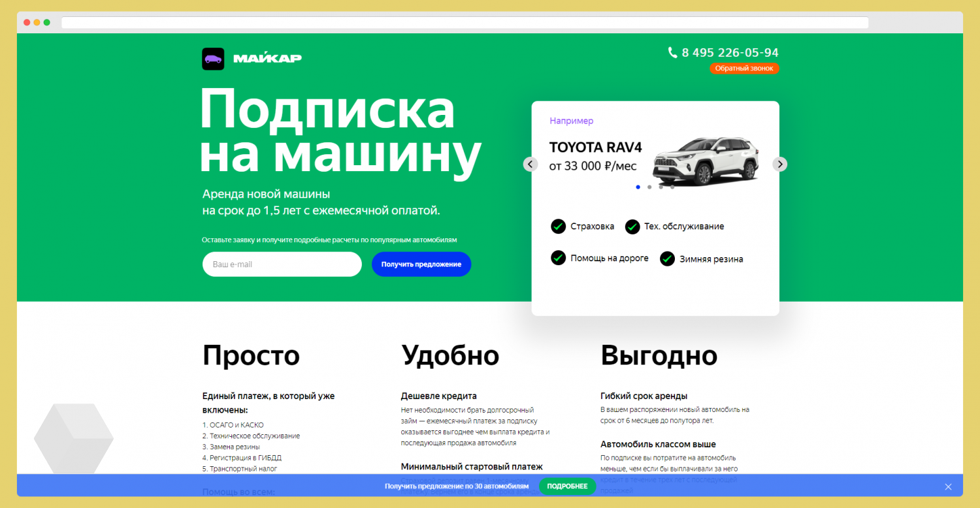
Task: Click the phone handset icon
Action: (672, 53)
